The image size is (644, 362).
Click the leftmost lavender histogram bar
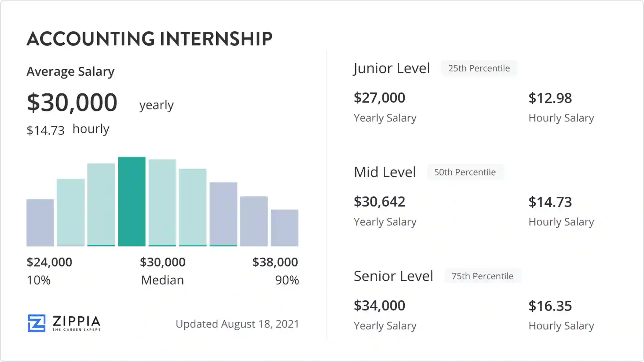pyautogui.click(x=40, y=223)
